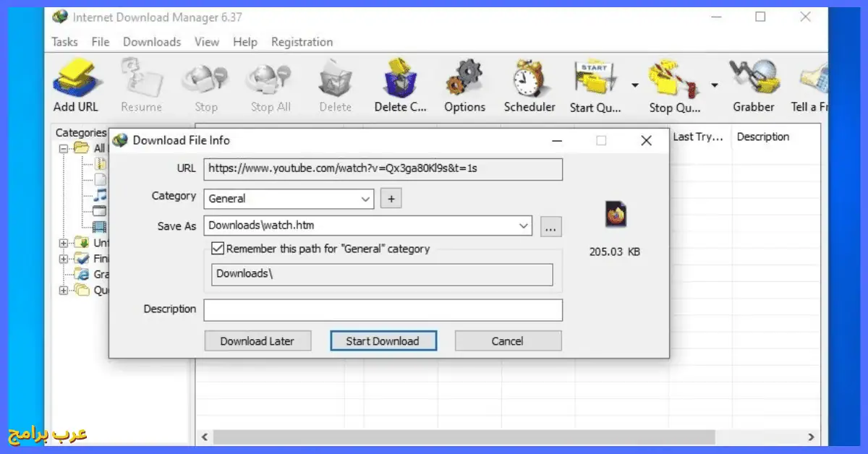Viewport: 868px width, 454px height.
Task: Close the Download File Info dialog
Action: click(x=646, y=141)
